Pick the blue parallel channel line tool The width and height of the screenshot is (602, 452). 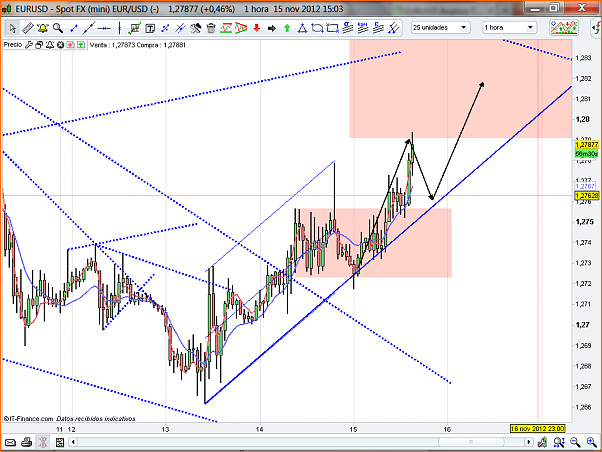[180, 28]
